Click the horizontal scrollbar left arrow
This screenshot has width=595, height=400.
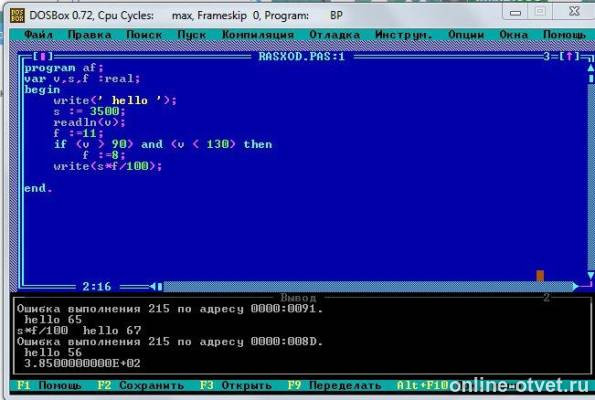153,286
